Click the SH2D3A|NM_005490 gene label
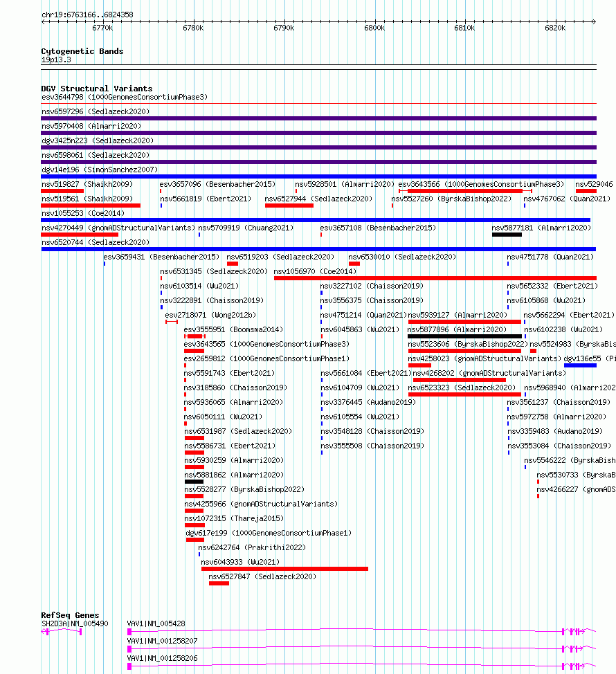 tap(75, 624)
